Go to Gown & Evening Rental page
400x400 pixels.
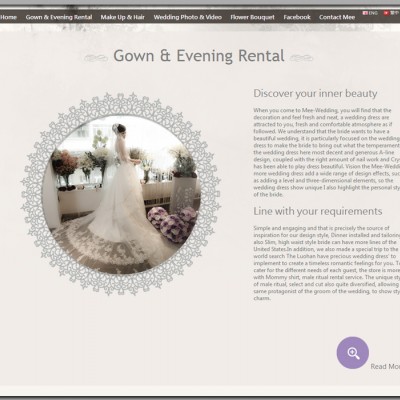[59, 17]
